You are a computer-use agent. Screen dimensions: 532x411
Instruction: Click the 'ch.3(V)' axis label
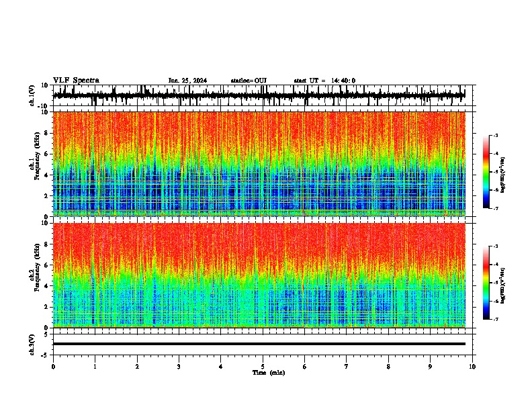(x=32, y=345)
